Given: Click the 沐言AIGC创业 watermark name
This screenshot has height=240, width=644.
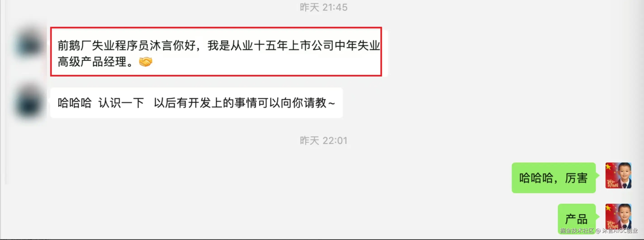Looking at the screenshot, I should (620, 231).
